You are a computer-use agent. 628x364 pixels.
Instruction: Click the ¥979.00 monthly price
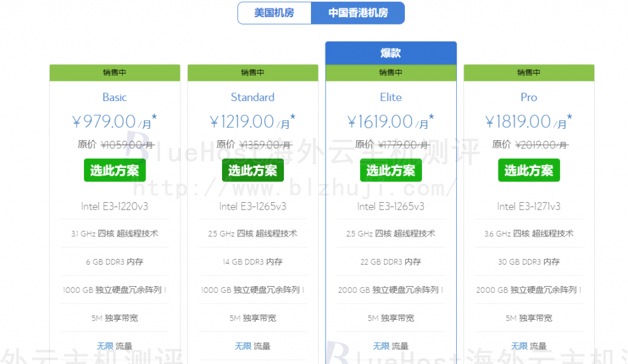tap(115, 121)
